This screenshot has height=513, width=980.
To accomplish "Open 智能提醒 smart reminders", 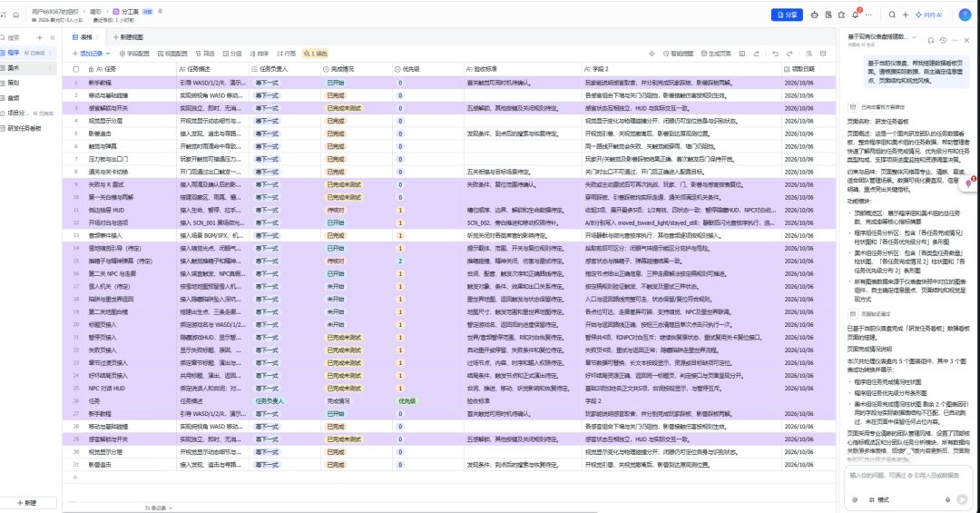I will point(678,54).
